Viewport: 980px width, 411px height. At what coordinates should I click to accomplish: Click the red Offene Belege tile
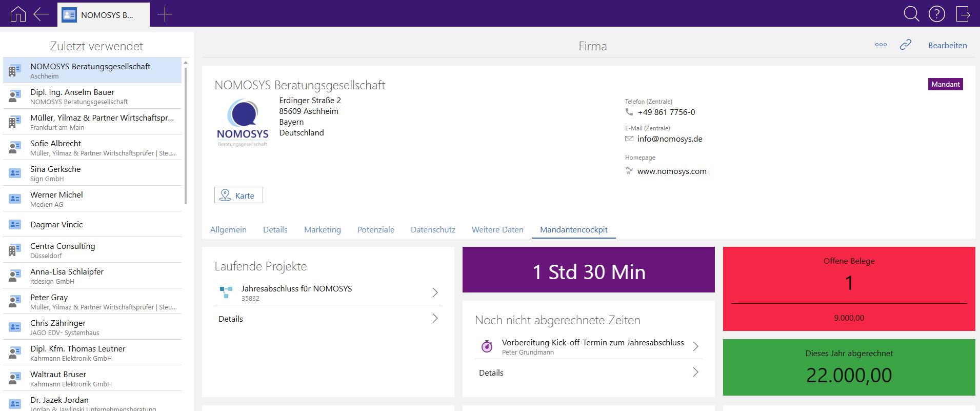click(x=849, y=289)
